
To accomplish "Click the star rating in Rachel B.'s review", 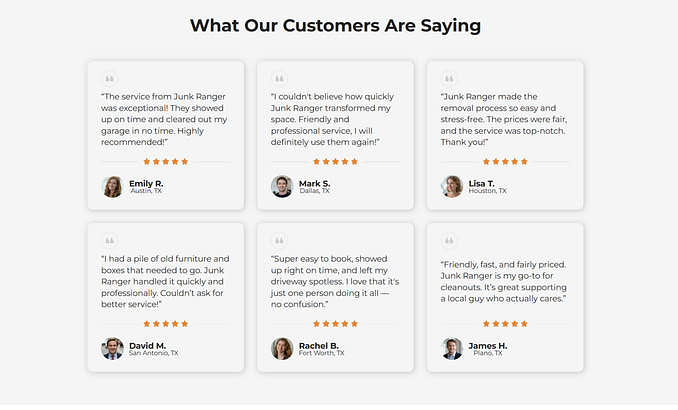I will pyautogui.click(x=336, y=324).
